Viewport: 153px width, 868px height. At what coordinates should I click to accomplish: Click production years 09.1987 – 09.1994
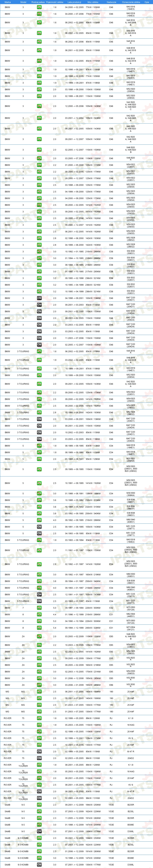tap(75, 607)
